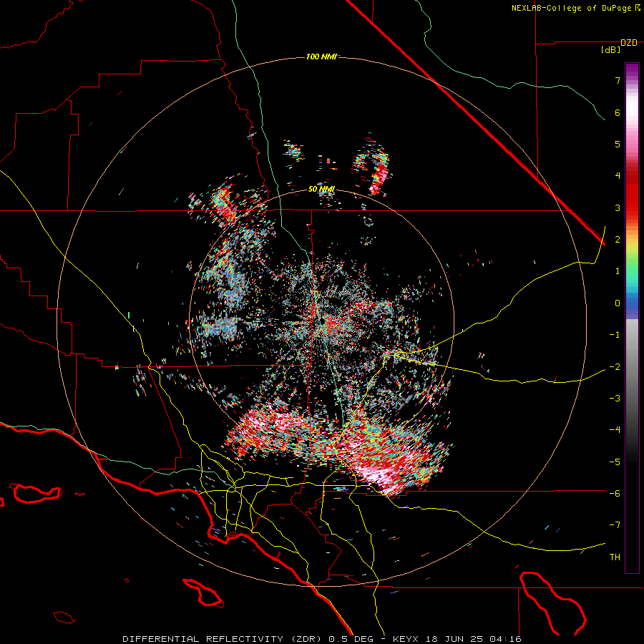Viewport: 644px width, 644px height.
Task: Click the DZD product label
Action: click(629, 43)
